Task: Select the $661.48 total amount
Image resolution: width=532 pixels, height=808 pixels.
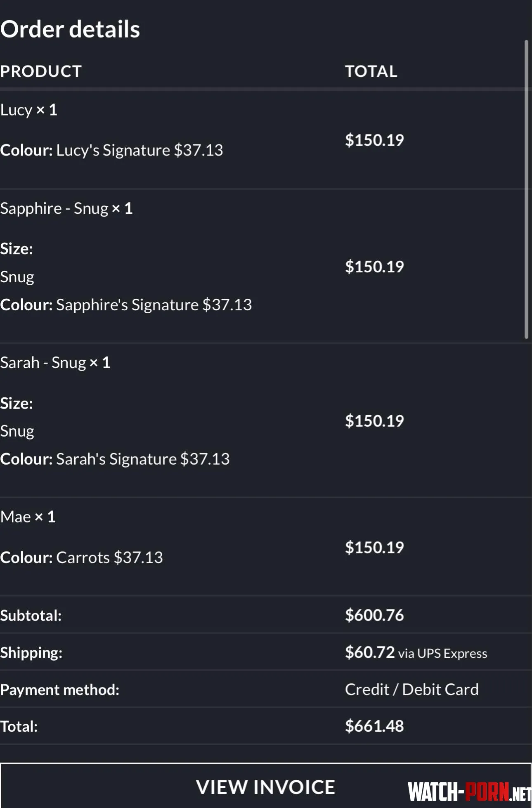Action: [x=374, y=726]
